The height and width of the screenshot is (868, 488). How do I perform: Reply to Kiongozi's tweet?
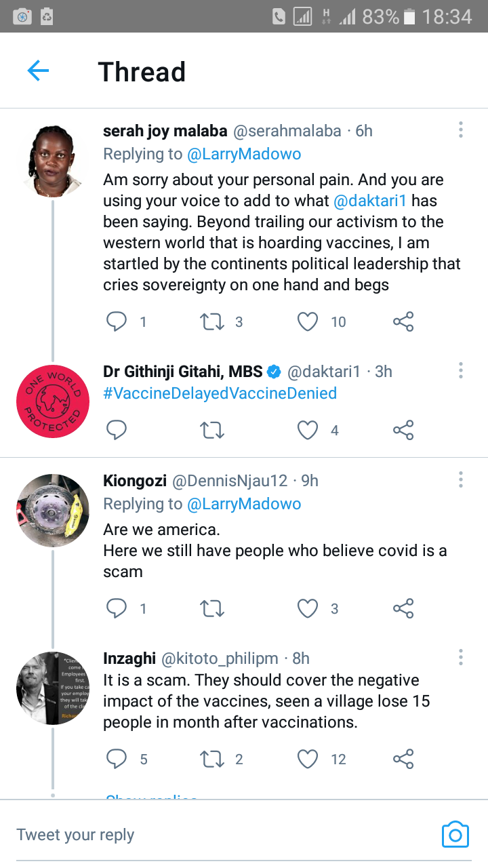pos(117,608)
